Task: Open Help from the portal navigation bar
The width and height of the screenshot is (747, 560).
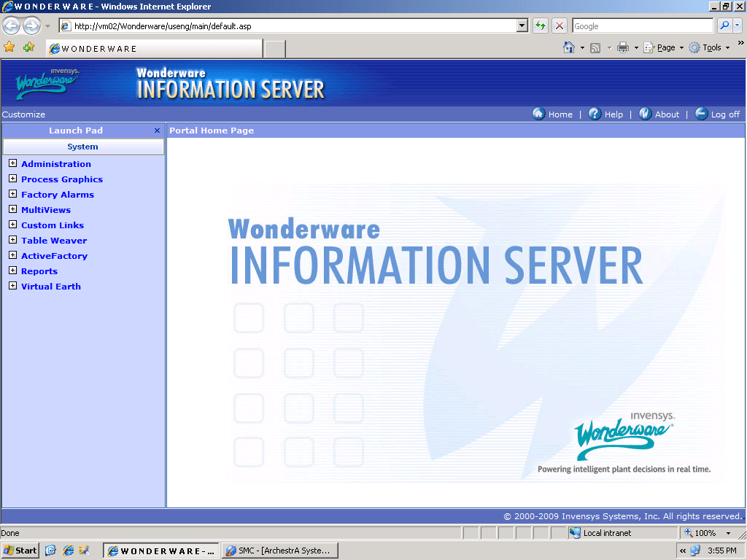Action: click(x=605, y=114)
